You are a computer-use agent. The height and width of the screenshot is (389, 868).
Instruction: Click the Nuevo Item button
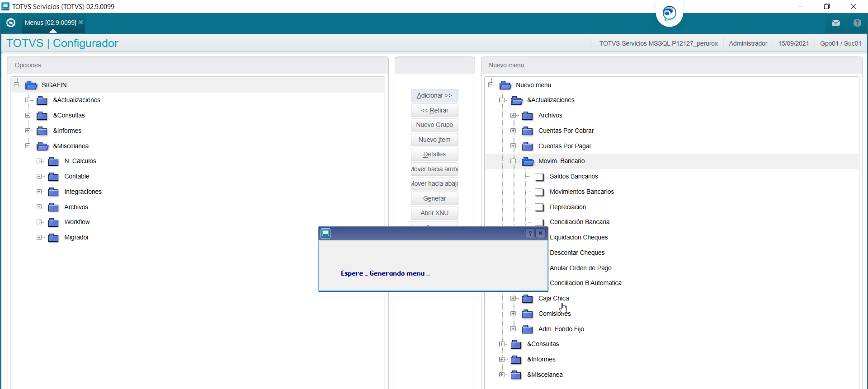pyautogui.click(x=434, y=140)
